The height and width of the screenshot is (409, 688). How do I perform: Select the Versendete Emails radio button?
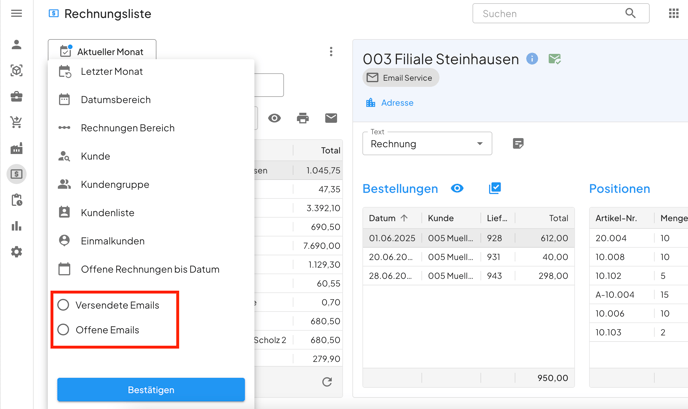tap(63, 305)
